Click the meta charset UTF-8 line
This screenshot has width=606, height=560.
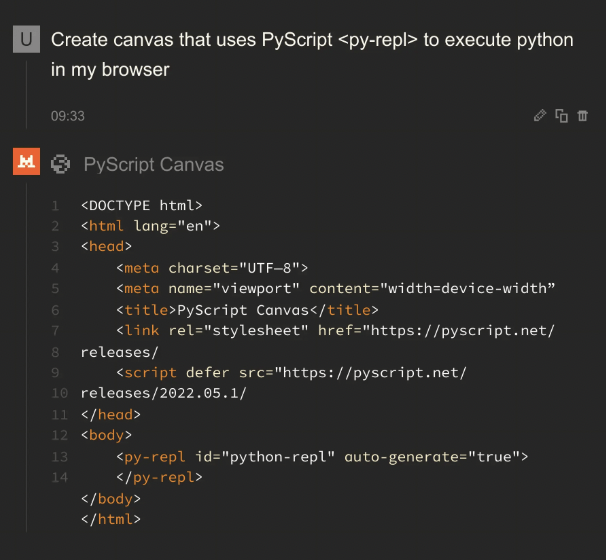pos(212,268)
